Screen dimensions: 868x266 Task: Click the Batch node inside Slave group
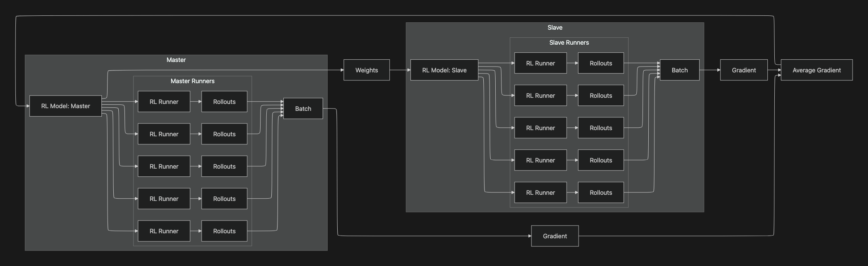tap(680, 70)
